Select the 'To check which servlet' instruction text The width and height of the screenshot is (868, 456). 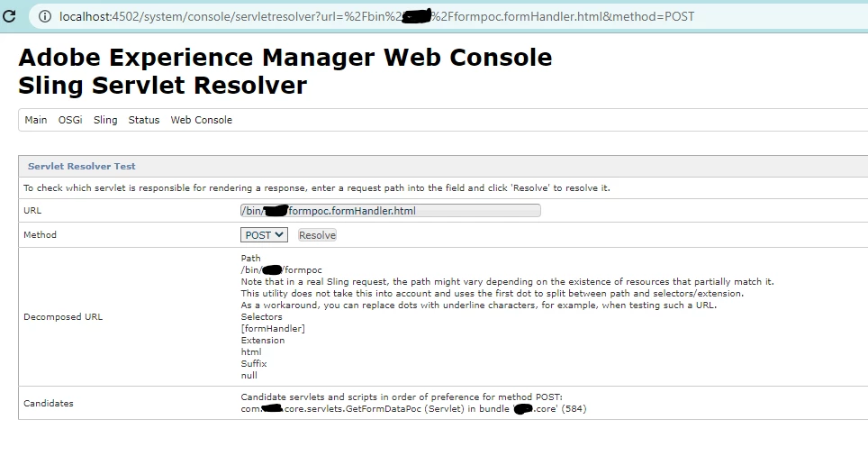pos(317,187)
